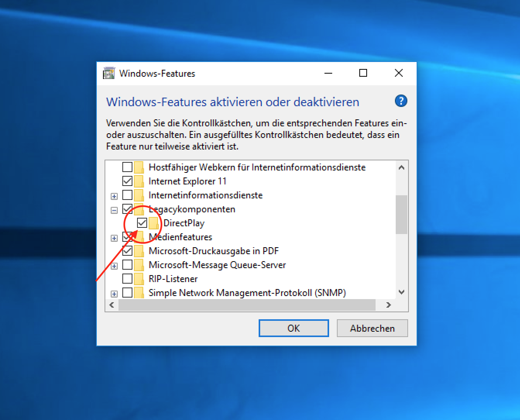520x420 pixels.
Task: Check the Microsoft-Message Queue-Server checkbox
Action: click(127, 265)
